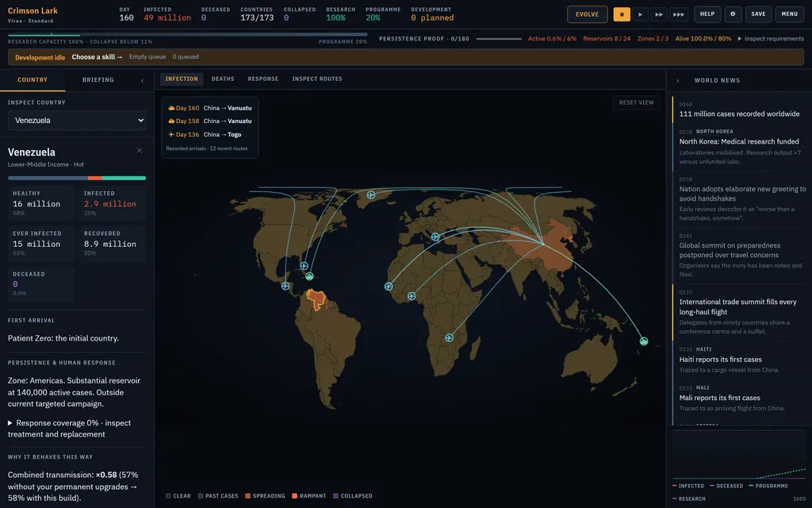812x508 pixels.
Task: Click ship marker at Vanuatu
Action: click(x=644, y=341)
